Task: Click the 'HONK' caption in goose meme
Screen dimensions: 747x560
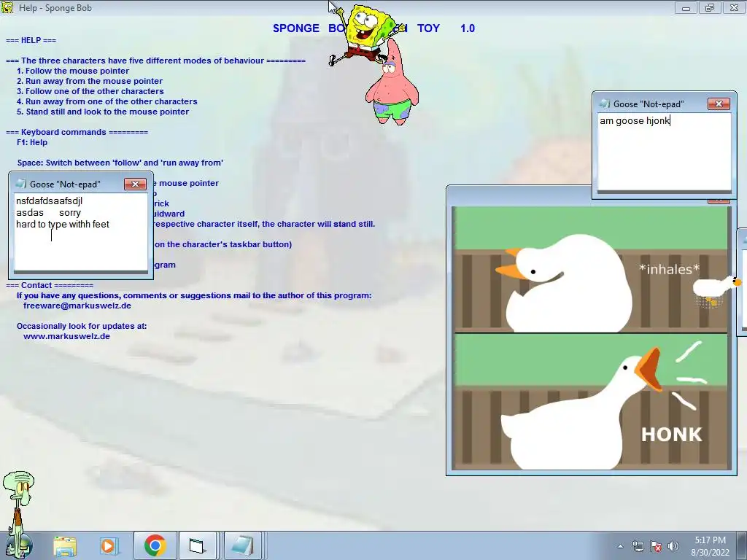Action: point(671,435)
